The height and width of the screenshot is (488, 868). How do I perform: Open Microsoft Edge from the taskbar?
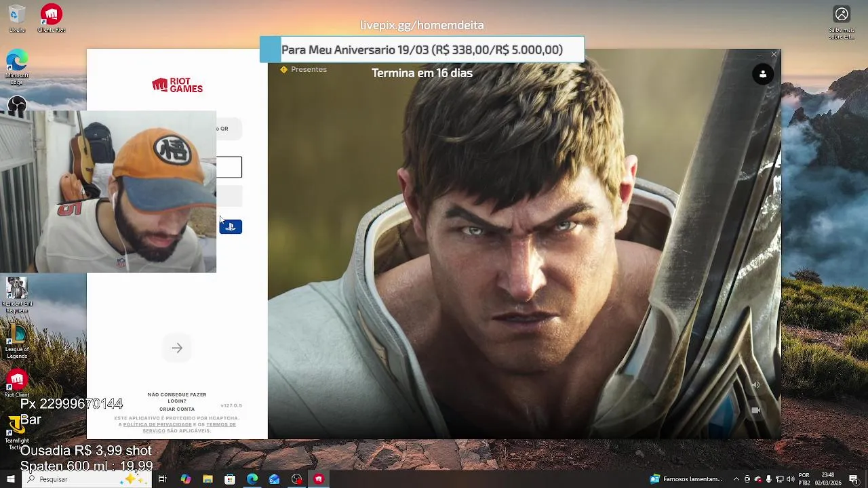point(252,479)
